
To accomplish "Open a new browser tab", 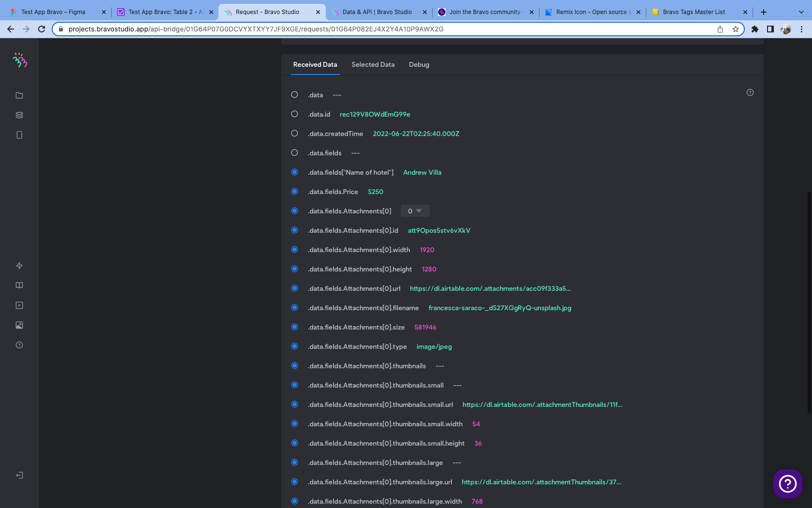I will pos(764,12).
